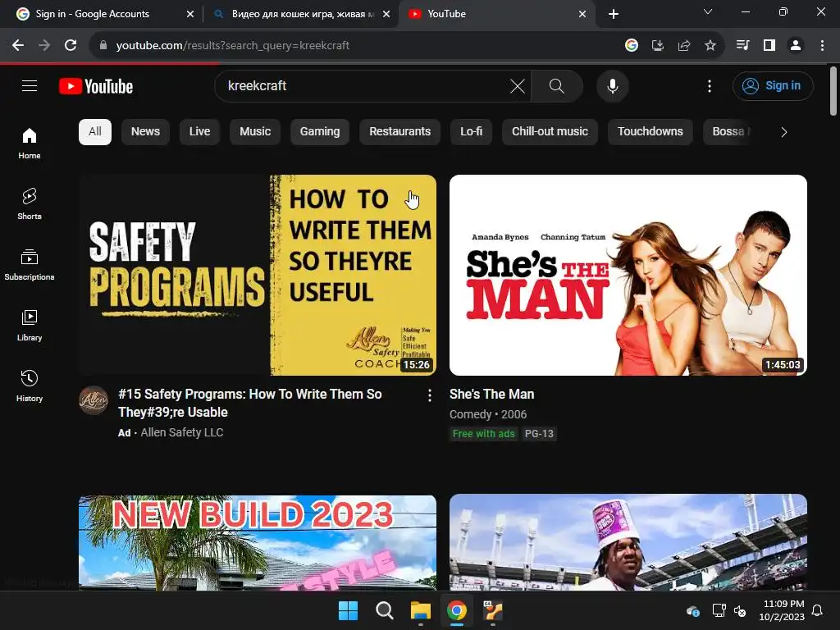Select the Chill-out music chip
The height and width of the screenshot is (630, 840).
click(550, 132)
